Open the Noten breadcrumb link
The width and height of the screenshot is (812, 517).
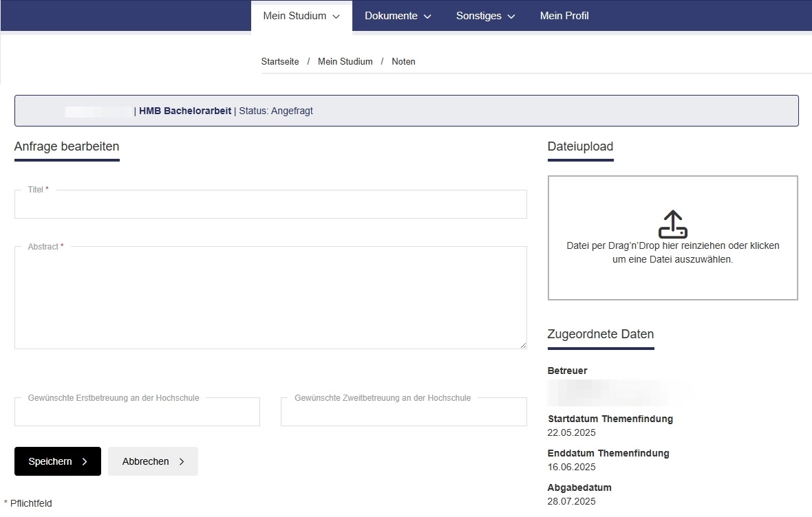click(403, 62)
